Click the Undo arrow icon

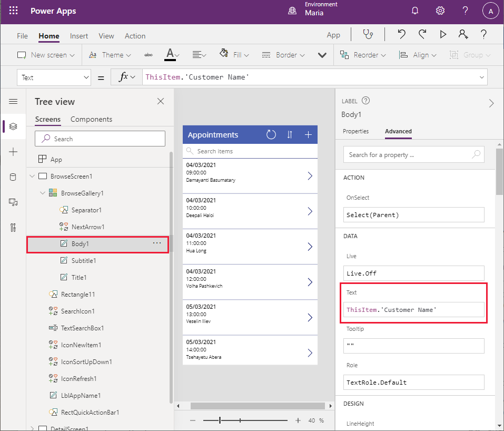pos(401,35)
